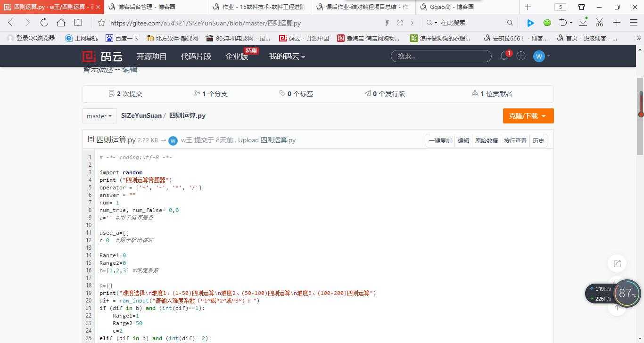View the 1 个分支 branches link
This screenshot has height=343, width=644.
211,94
